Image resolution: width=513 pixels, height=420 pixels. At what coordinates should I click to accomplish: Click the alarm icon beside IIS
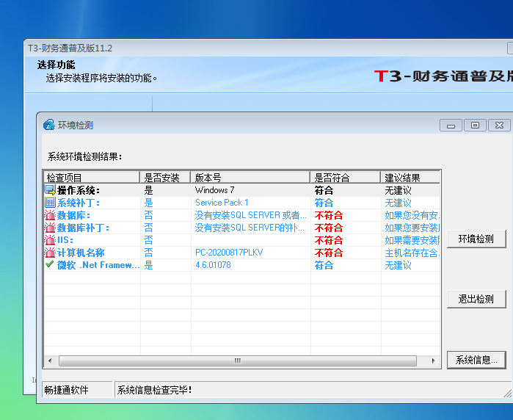pos(50,240)
